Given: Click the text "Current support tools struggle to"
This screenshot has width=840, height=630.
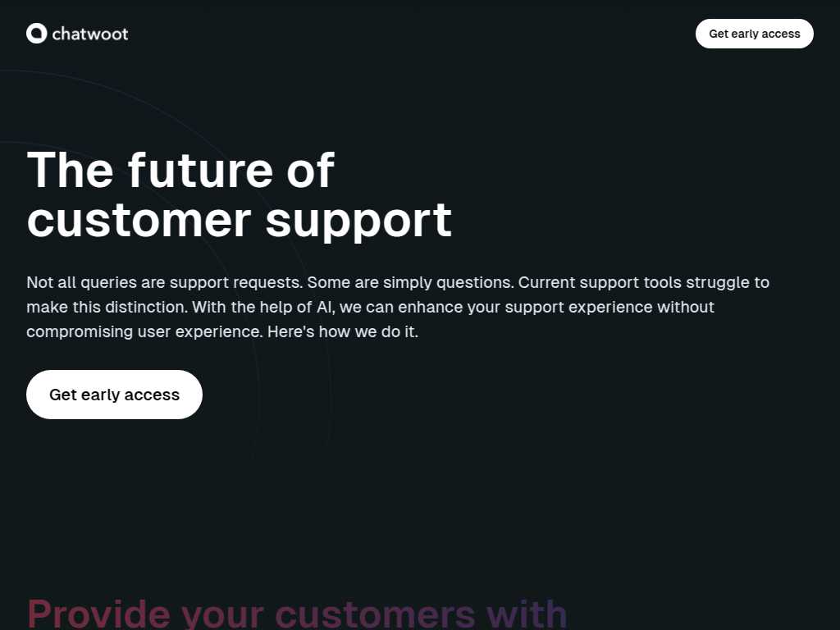Looking at the screenshot, I should 643,282.
